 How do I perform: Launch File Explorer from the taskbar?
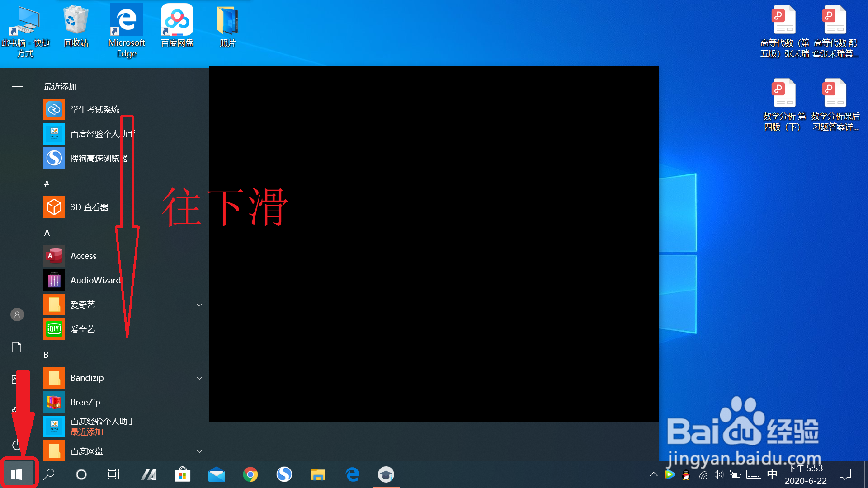[x=318, y=474]
